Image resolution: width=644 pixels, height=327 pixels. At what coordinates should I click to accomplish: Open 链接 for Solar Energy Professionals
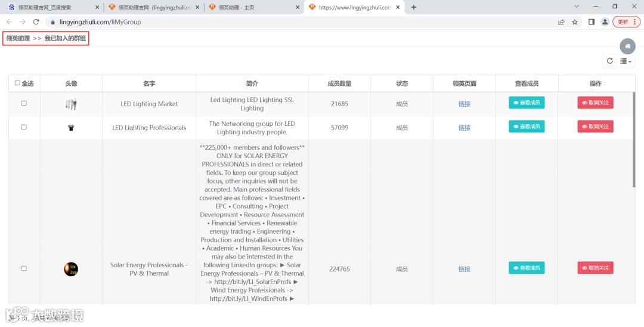coord(464,269)
